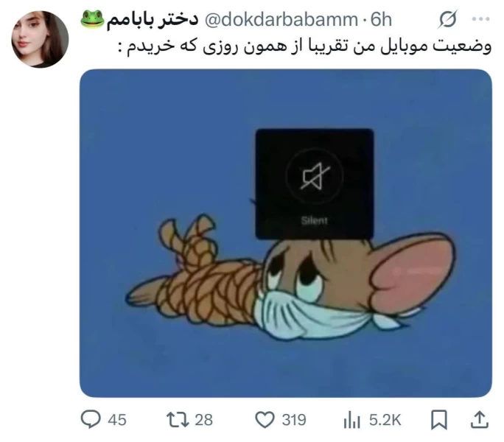Open the 6h timestamp link
Image resolution: width=504 pixels, height=442 pixels.
click(381, 20)
